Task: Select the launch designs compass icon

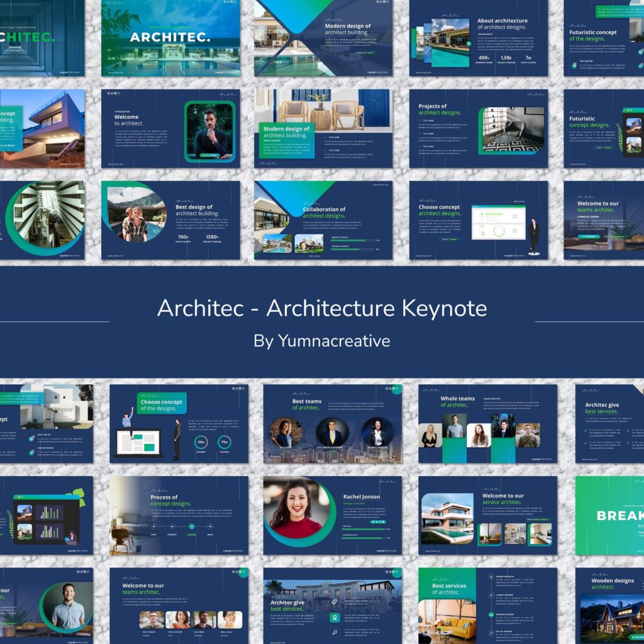Action: click(x=490, y=595)
